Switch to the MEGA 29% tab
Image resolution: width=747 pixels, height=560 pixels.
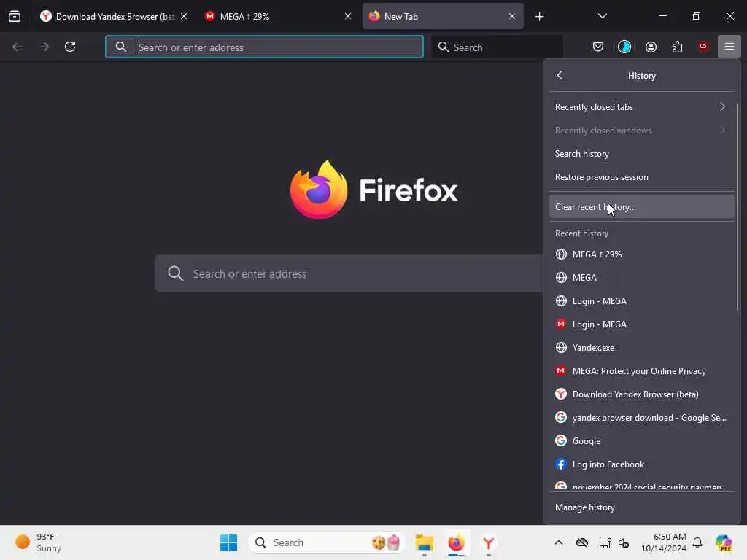click(278, 16)
